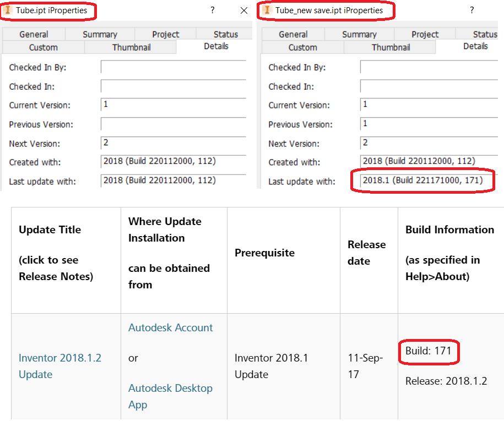Click the help question mark in Tube.ipt iProperties

click(x=213, y=10)
